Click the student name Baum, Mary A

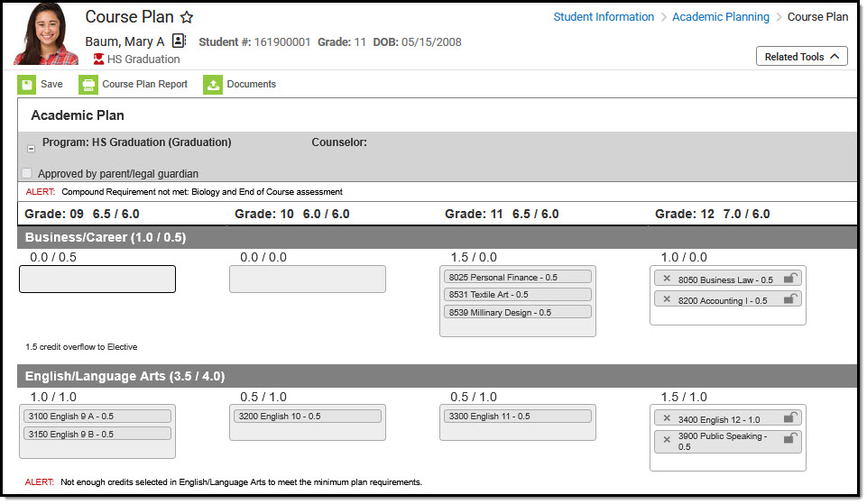tap(125, 41)
